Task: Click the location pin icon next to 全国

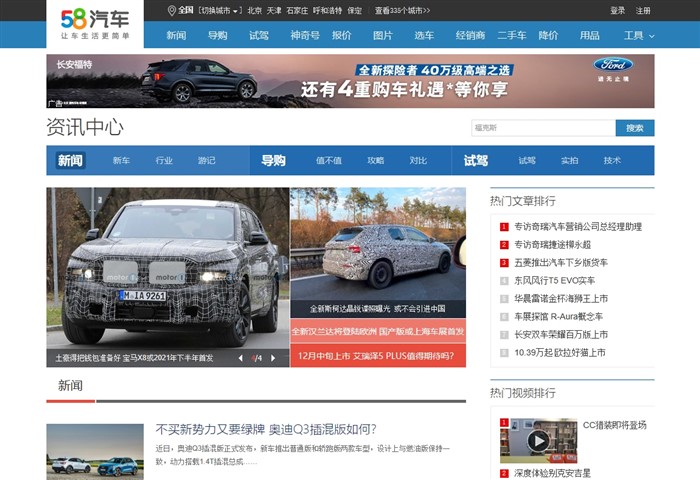Action: pos(171,10)
